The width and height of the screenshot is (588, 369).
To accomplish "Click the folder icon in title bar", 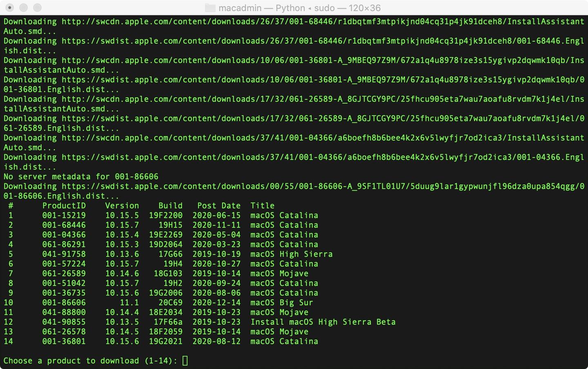I will [x=210, y=8].
